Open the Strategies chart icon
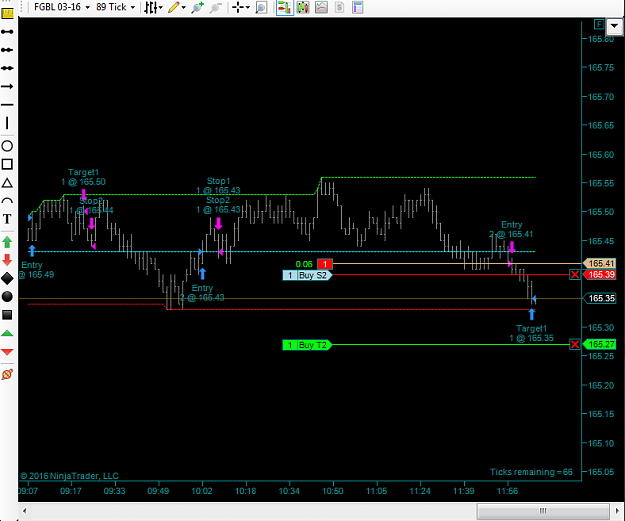The height and width of the screenshot is (521, 625). click(321, 7)
